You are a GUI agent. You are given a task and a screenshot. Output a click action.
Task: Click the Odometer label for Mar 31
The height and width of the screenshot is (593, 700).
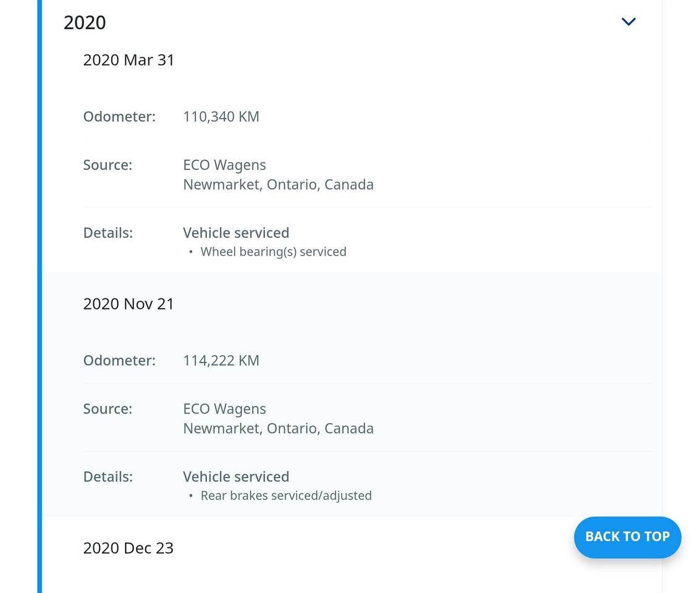point(119,117)
